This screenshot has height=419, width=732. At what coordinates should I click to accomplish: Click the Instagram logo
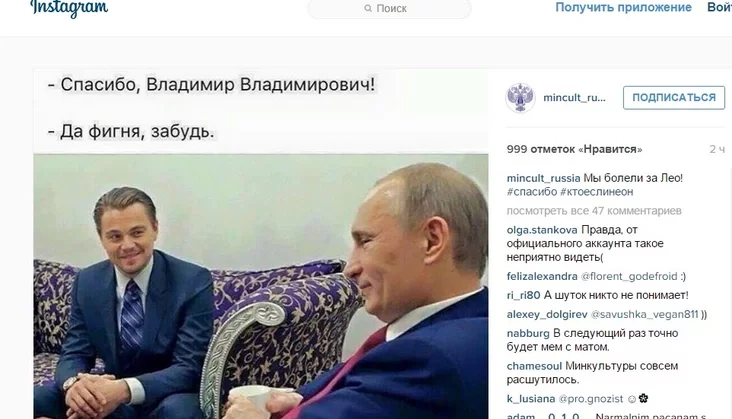click(x=69, y=8)
